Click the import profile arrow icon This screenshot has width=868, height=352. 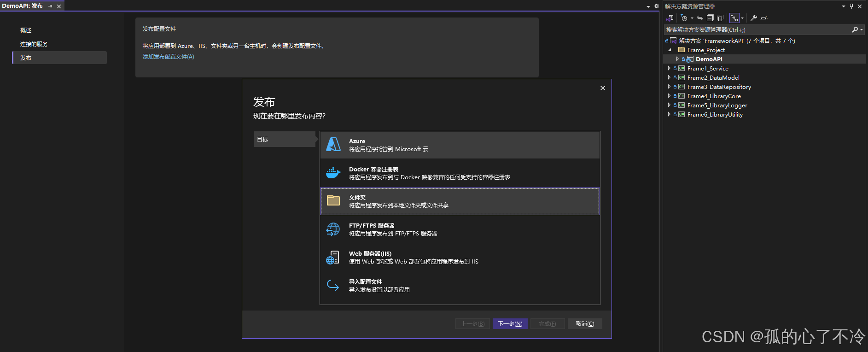coord(333,286)
